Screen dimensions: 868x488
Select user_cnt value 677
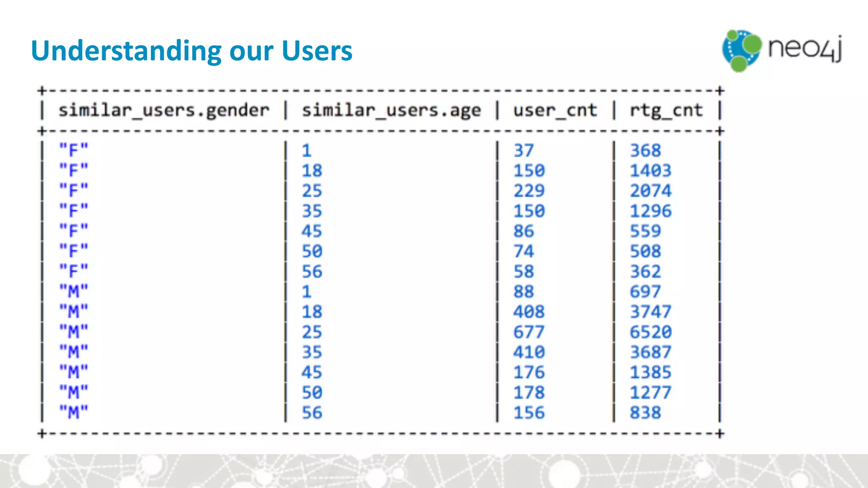point(529,332)
